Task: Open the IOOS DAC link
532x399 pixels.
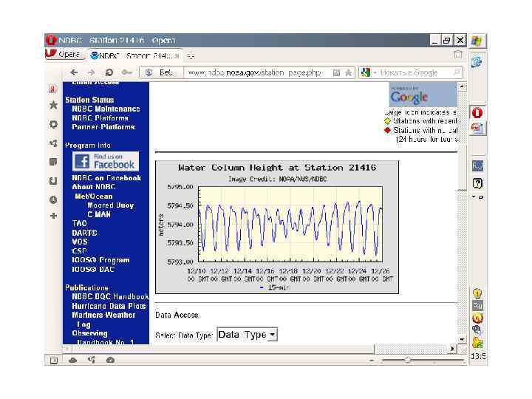Action: click(93, 270)
